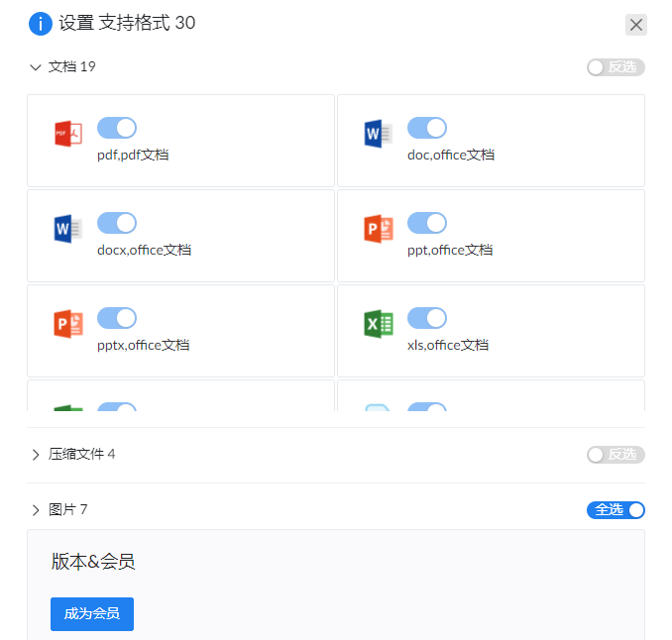
Task: Switch off the ppt format toggle
Action: pyautogui.click(x=427, y=223)
